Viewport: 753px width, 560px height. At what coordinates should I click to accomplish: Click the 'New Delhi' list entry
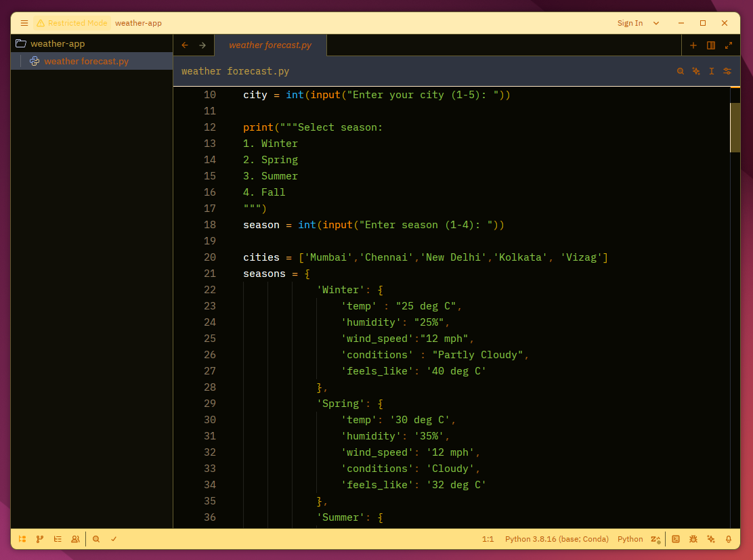(x=453, y=257)
